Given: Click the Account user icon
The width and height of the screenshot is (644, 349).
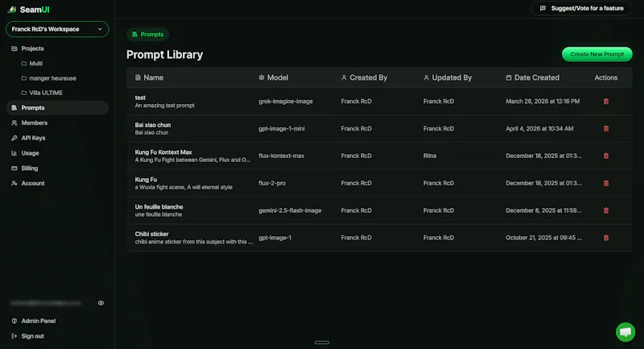Looking at the screenshot, I should point(14,183).
